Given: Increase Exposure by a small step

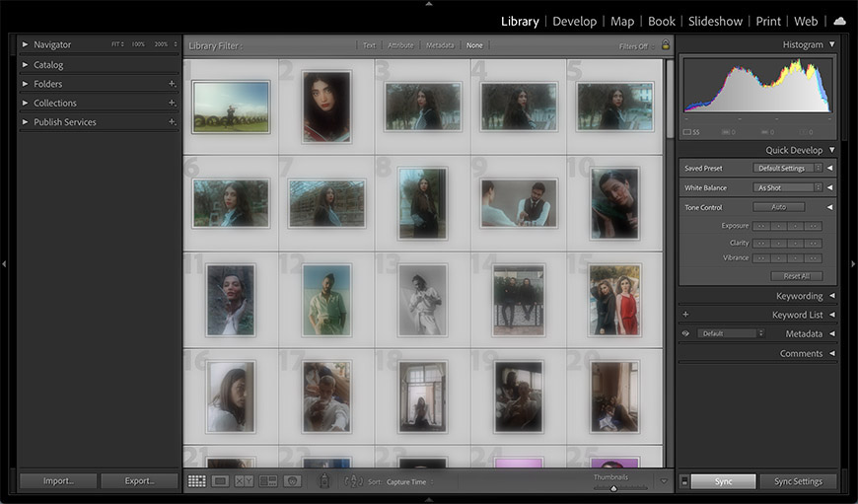Looking at the screenshot, I should [796, 226].
